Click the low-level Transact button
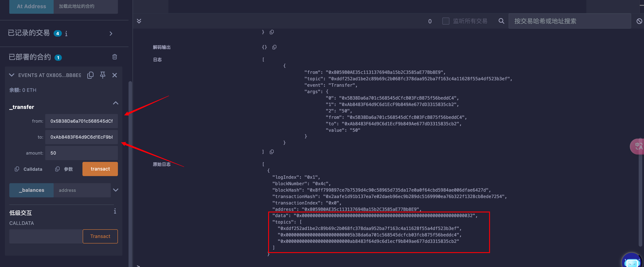The height and width of the screenshot is (267, 644). pos(100,236)
